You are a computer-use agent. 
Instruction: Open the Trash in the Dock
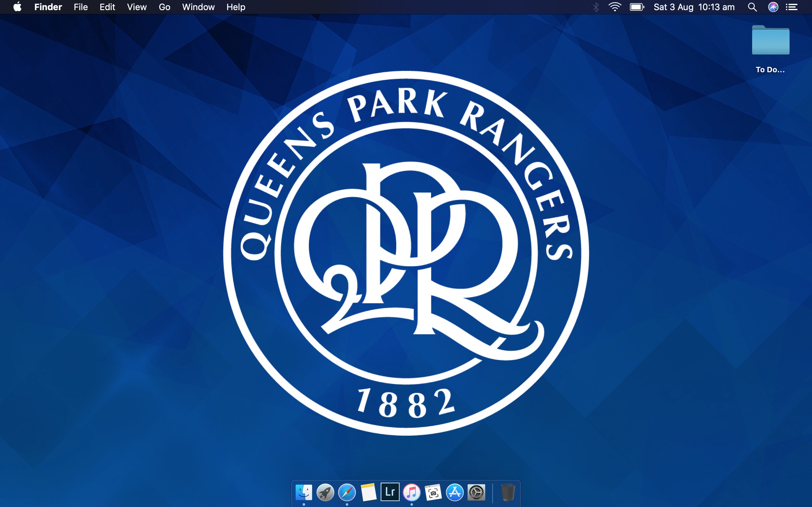(x=508, y=492)
